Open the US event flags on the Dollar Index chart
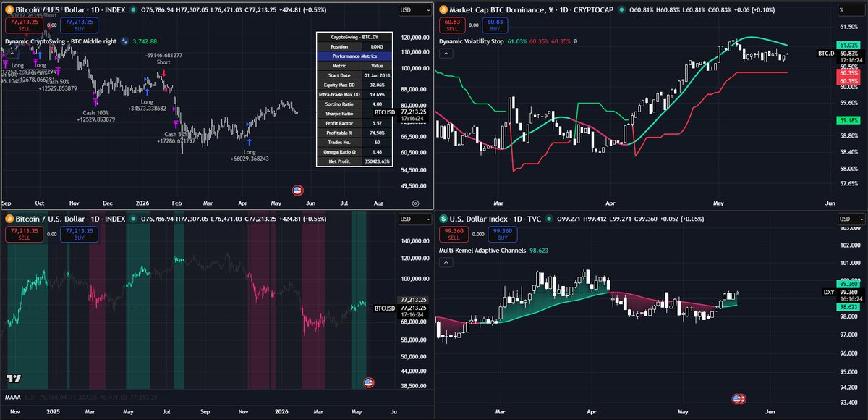The height and width of the screenshot is (420, 868). click(x=739, y=398)
